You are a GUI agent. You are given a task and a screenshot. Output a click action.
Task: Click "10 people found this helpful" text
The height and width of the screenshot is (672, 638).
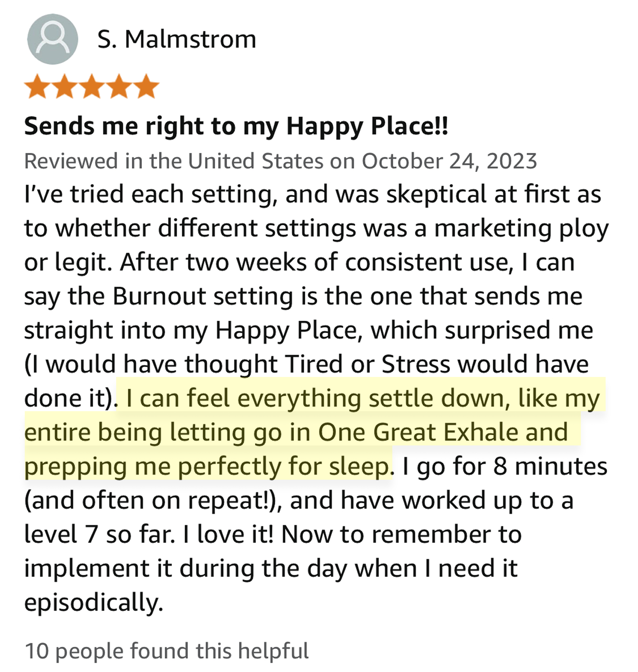[167, 651]
